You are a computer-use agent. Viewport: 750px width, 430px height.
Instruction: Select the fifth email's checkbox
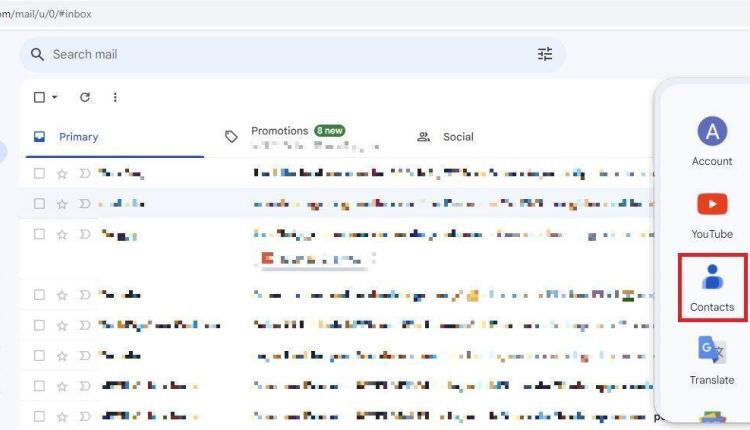point(39,325)
